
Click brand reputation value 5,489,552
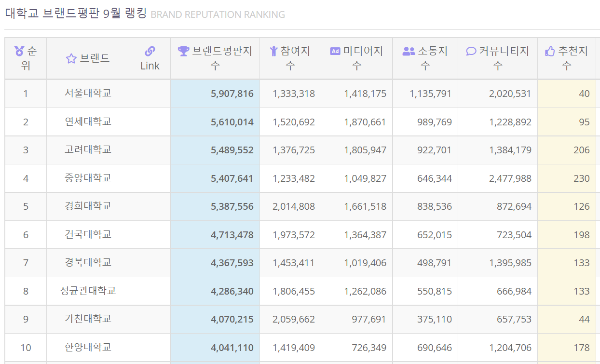tap(232, 150)
